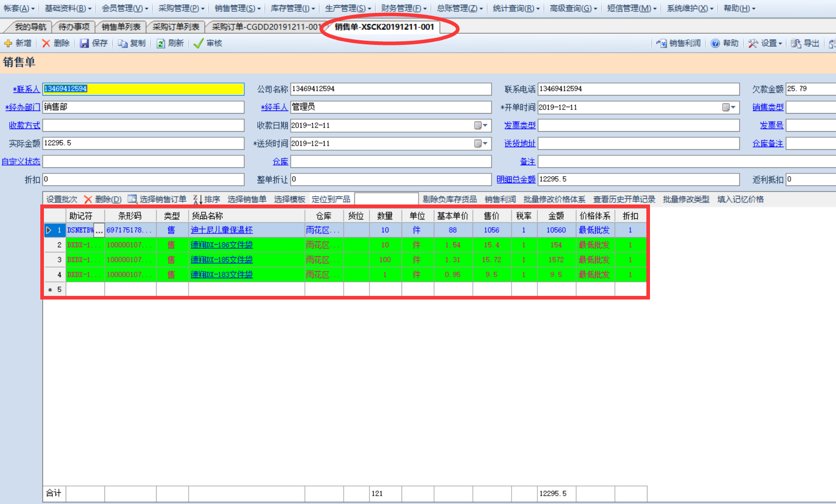The width and height of the screenshot is (836, 504).
Task: Click 查看历史开单记录 button
Action: tap(624, 199)
